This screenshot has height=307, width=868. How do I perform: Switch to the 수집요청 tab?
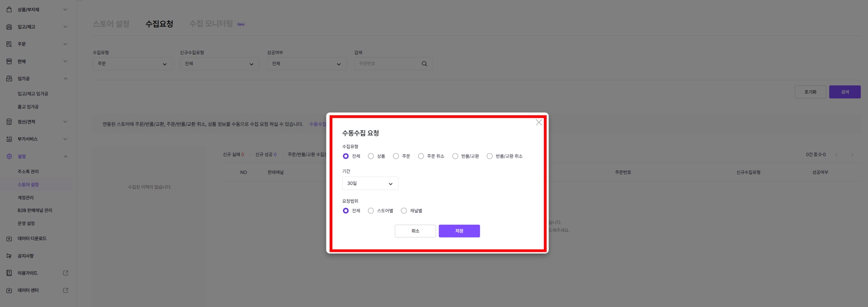pyautogui.click(x=159, y=24)
